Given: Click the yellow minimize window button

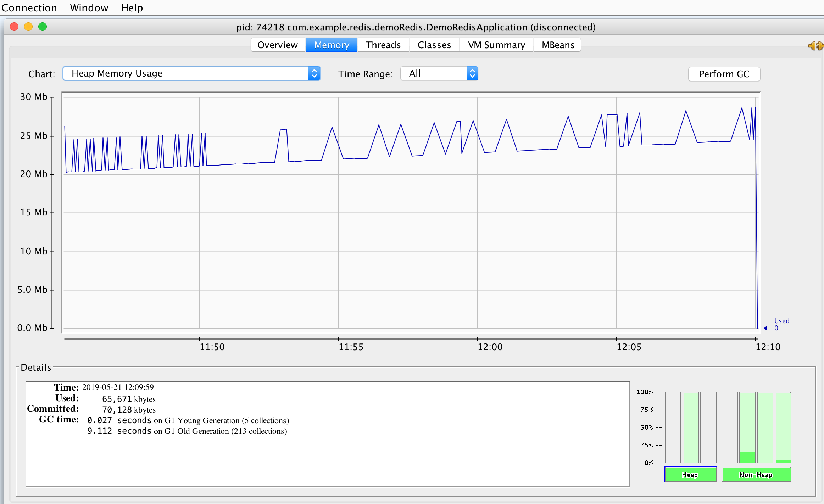Looking at the screenshot, I should click(x=28, y=27).
